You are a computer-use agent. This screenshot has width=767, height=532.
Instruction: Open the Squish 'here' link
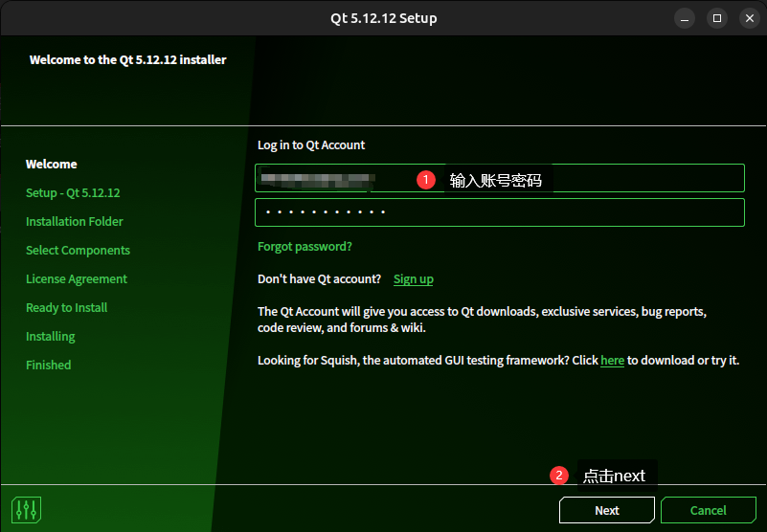coord(613,361)
